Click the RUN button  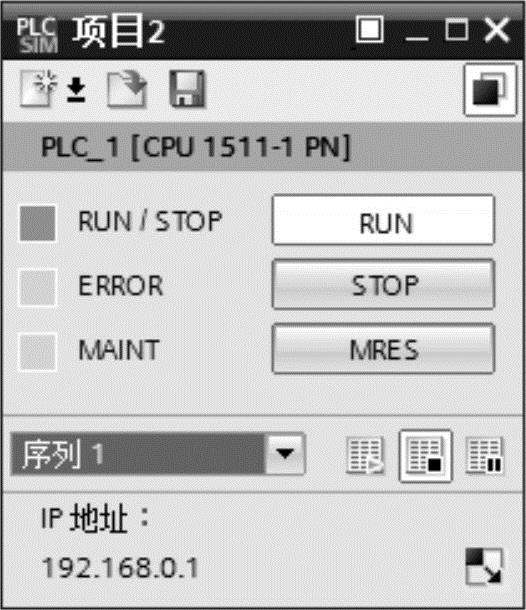(x=384, y=221)
